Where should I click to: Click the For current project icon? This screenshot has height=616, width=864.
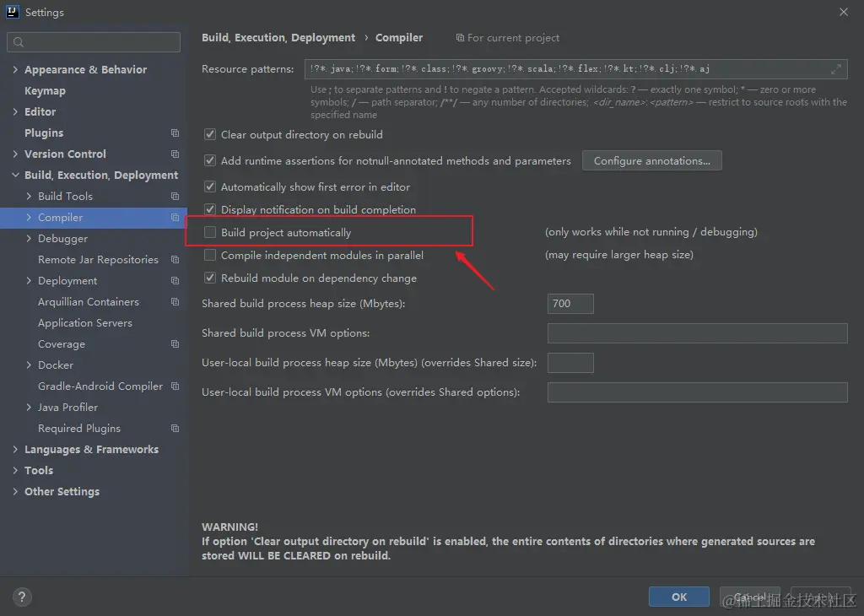tap(460, 37)
